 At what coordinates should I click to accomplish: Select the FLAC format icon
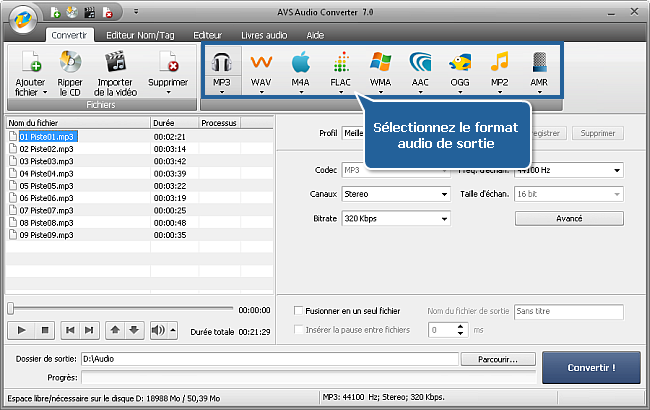pyautogui.click(x=340, y=68)
